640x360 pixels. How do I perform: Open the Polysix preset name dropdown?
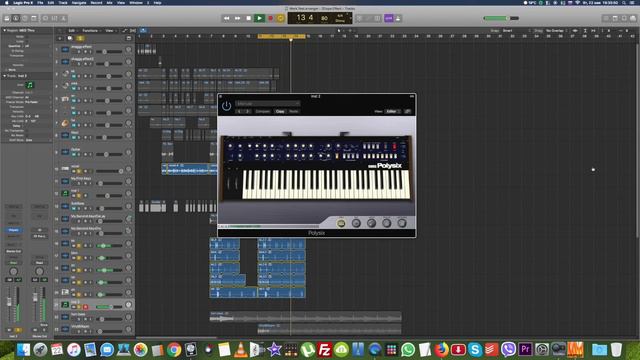tap(268, 104)
